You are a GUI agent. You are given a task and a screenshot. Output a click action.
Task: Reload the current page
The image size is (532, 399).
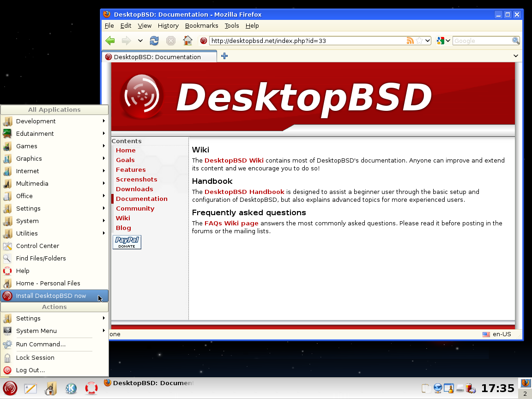[154, 41]
